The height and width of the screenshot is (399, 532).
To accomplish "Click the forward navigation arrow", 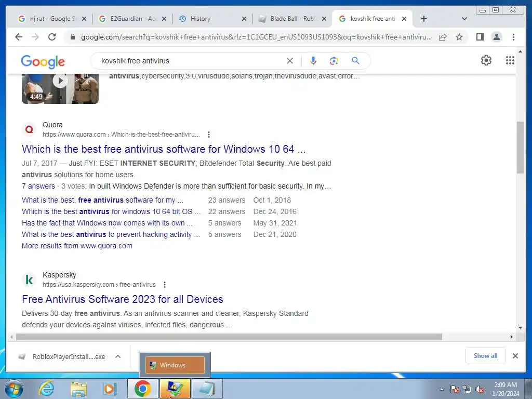I will [35, 37].
